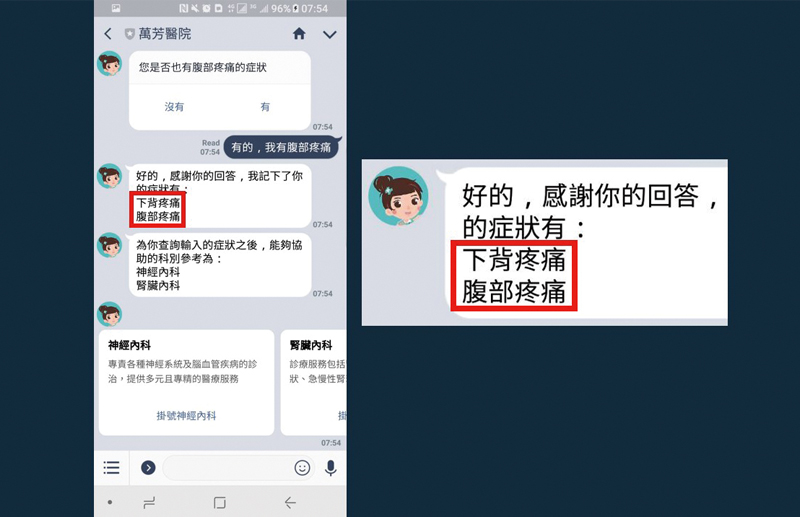Tap the sent bubble 有的，我有腹部疼痛
The width and height of the screenshot is (800, 517).
(281, 147)
